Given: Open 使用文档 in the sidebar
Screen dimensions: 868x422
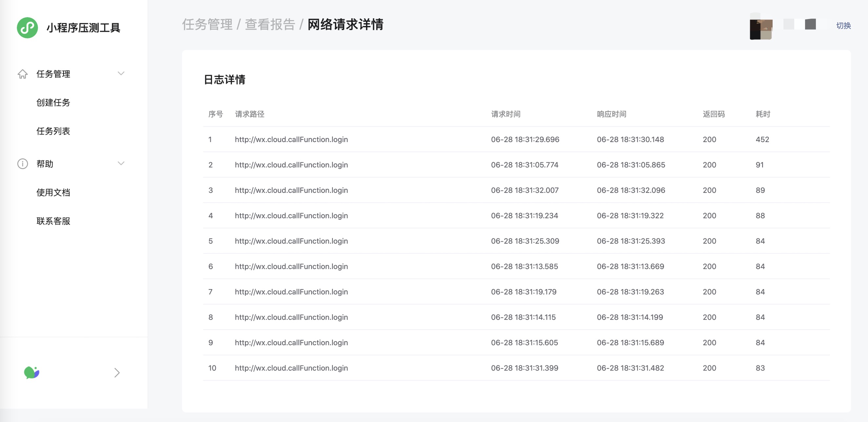Looking at the screenshot, I should click(53, 192).
